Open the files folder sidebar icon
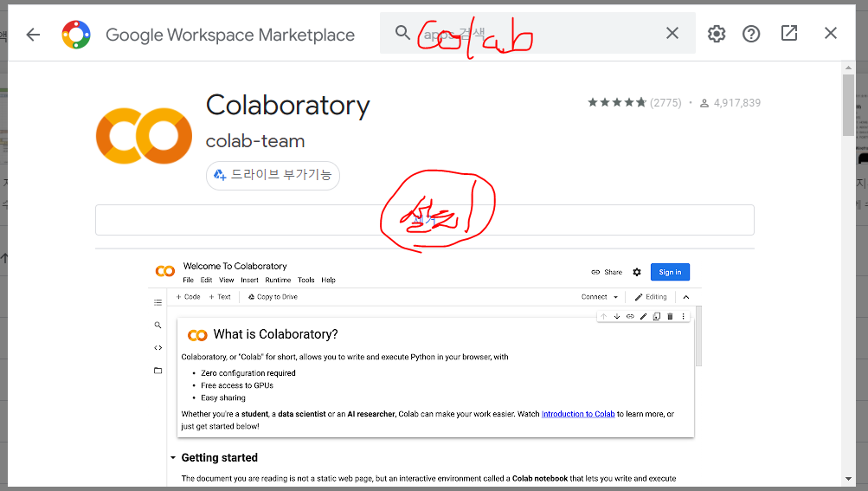The height and width of the screenshot is (491, 868). tap(158, 371)
